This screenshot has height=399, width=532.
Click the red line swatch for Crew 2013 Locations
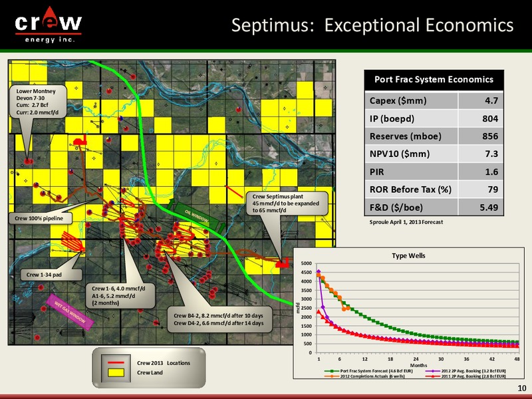coord(116,362)
